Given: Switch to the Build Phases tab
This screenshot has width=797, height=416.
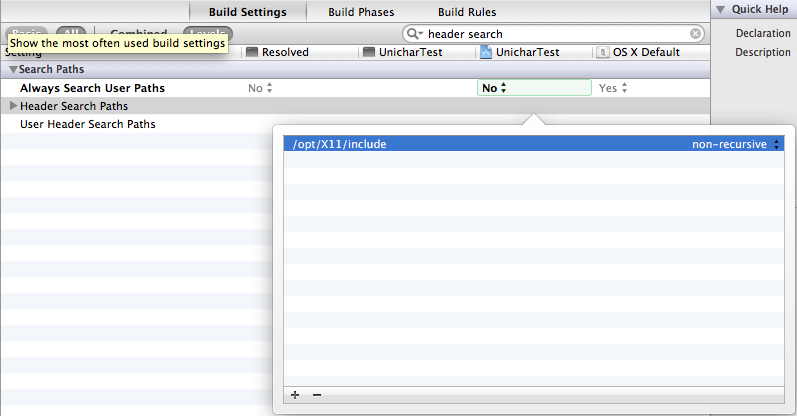Looking at the screenshot, I should coord(361,12).
